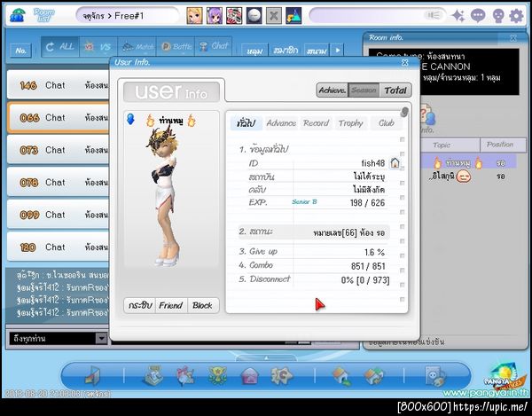This screenshot has width=532, height=416.
Task: Click the Topic column header
Action: (450, 145)
